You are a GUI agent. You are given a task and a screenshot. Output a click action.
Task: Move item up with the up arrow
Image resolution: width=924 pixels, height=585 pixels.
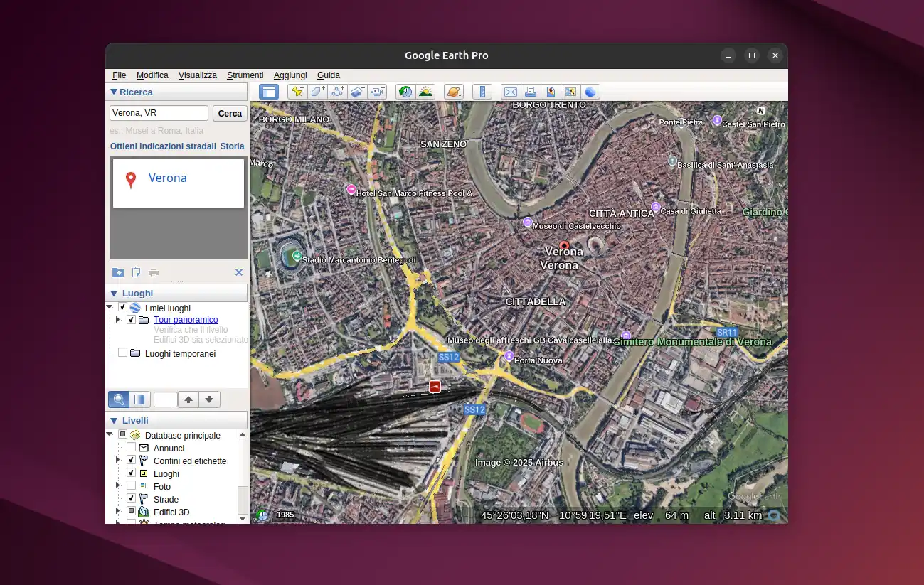click(x=188, y=399)
